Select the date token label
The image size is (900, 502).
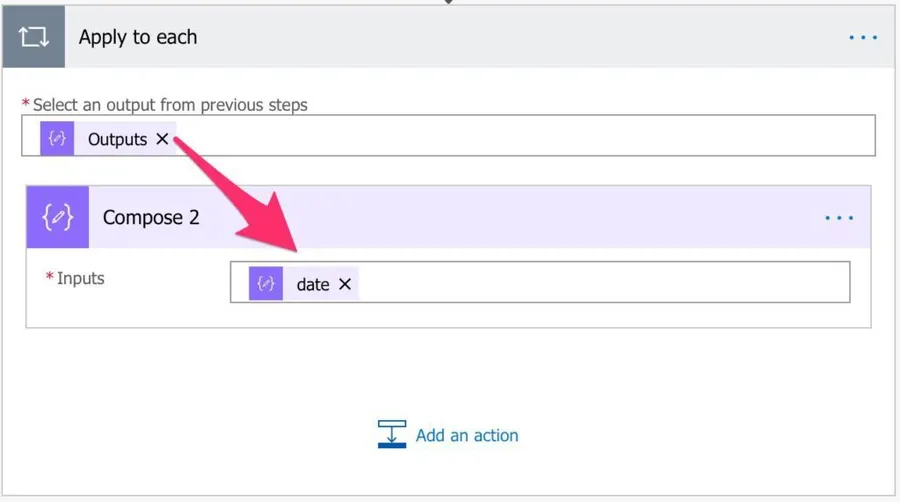[x=312, y=285]
